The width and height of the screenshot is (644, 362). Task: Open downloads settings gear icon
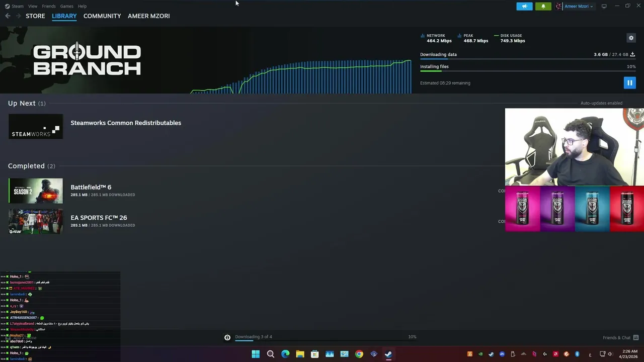pos(631,38)
